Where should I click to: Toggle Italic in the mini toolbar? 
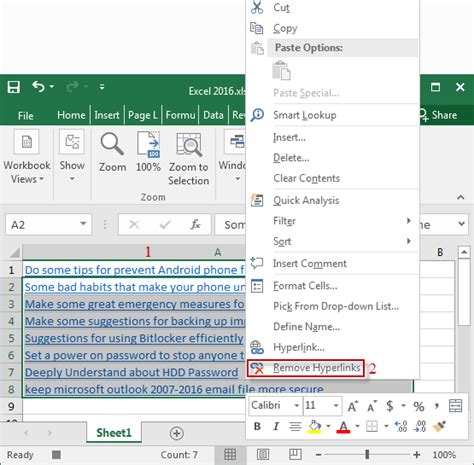tap(276, 426)
